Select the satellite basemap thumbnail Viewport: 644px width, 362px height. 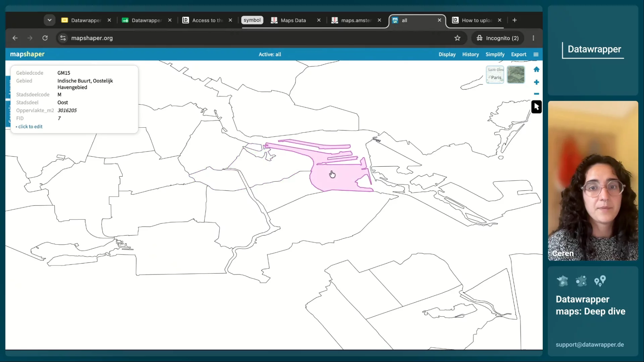pyautogui.click(x=516, y=74)
